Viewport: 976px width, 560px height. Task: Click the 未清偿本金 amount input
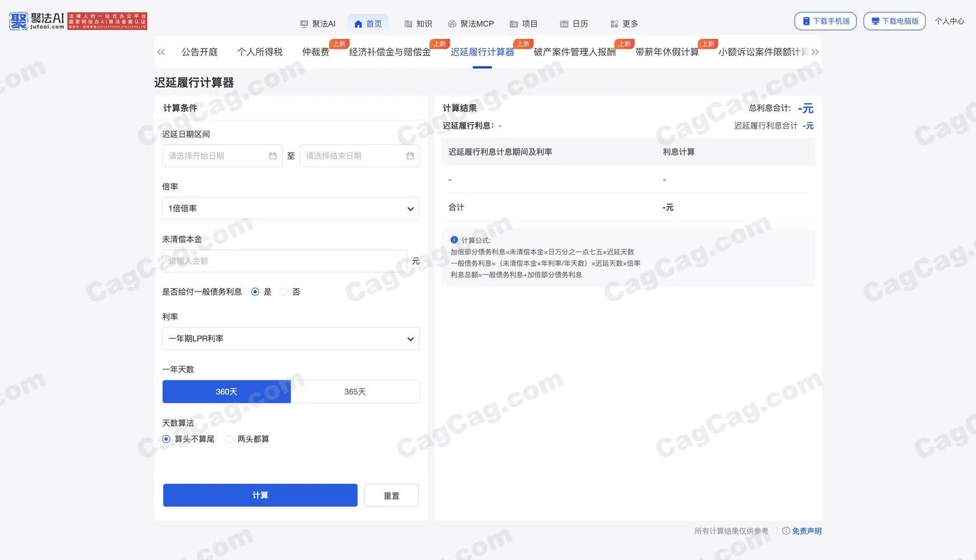[284, 261]
